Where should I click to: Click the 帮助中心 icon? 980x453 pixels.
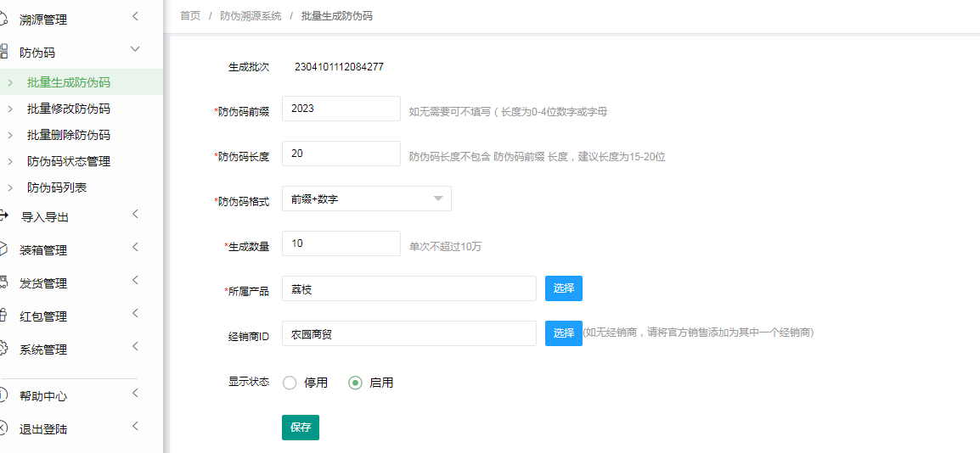(x=3, y=395)
